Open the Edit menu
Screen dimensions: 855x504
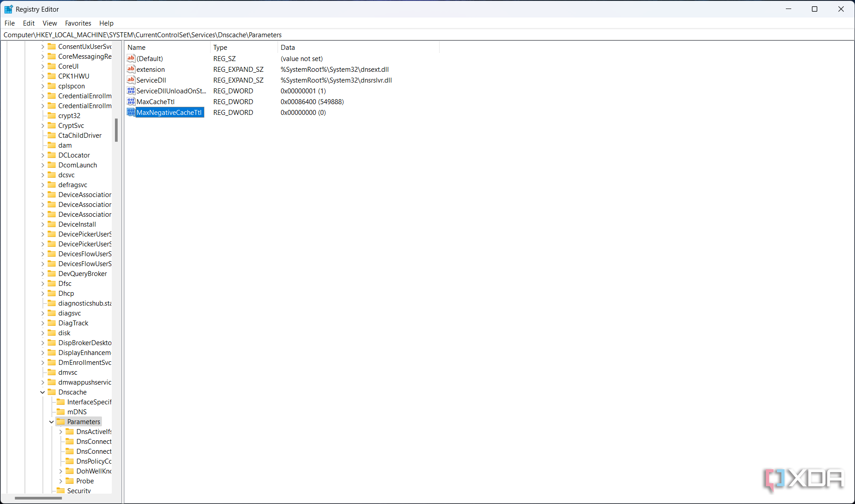tap(29, 23)
